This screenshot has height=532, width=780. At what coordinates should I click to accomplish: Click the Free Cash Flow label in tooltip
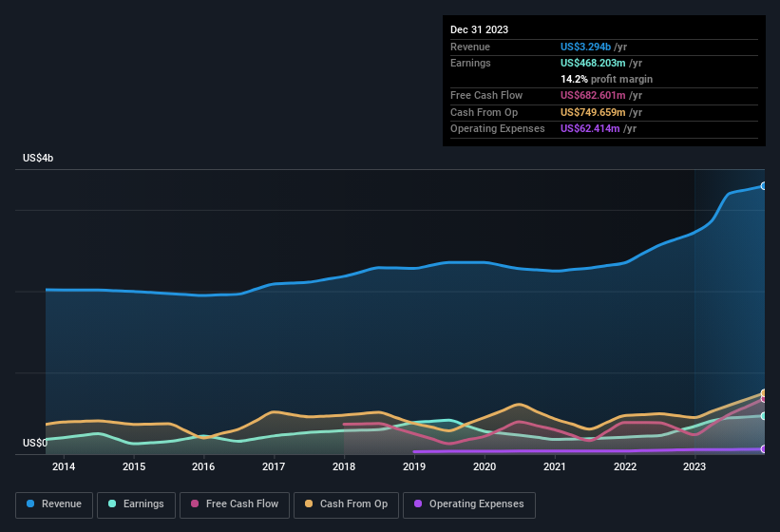486,95
